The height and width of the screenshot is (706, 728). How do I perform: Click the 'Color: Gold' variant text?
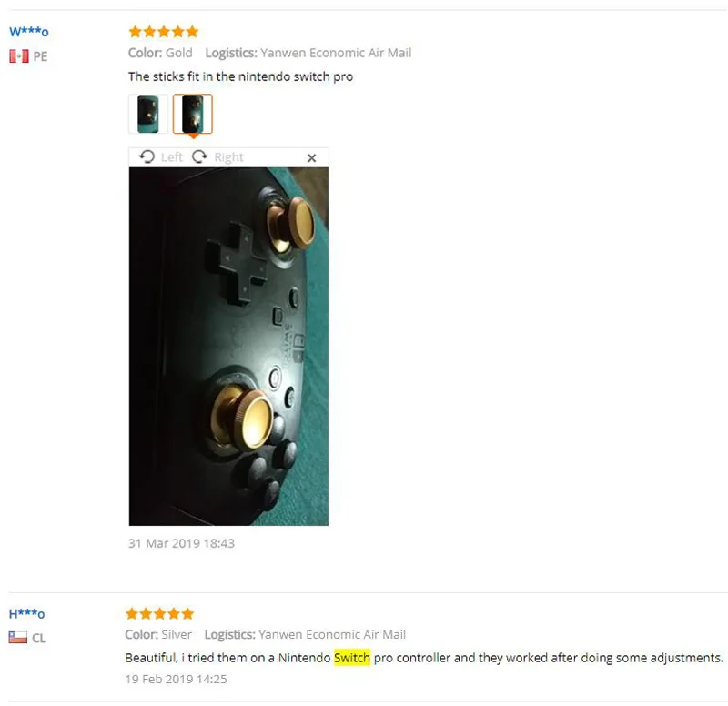(x=160, y=53)
